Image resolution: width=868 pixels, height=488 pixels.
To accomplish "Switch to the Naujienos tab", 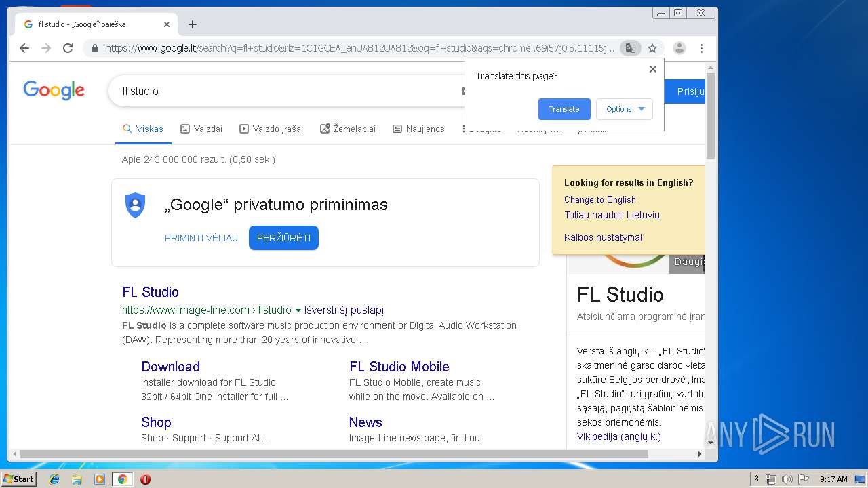I will point(418,129).
